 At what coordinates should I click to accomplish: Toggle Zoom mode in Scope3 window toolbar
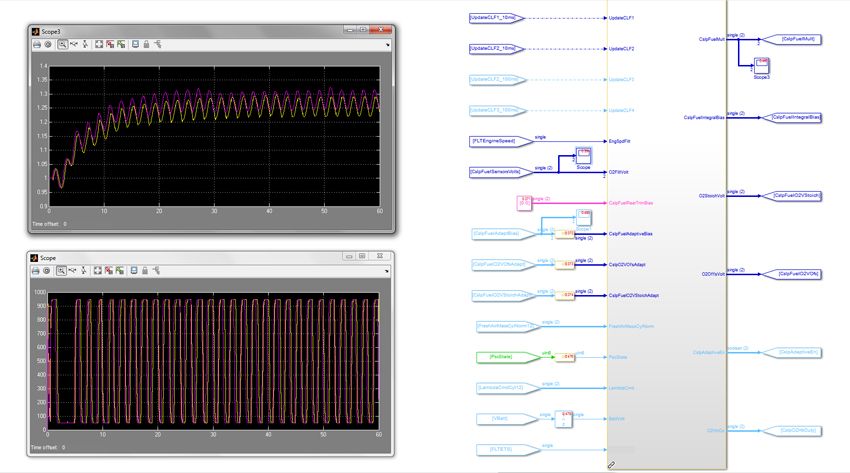62,44
